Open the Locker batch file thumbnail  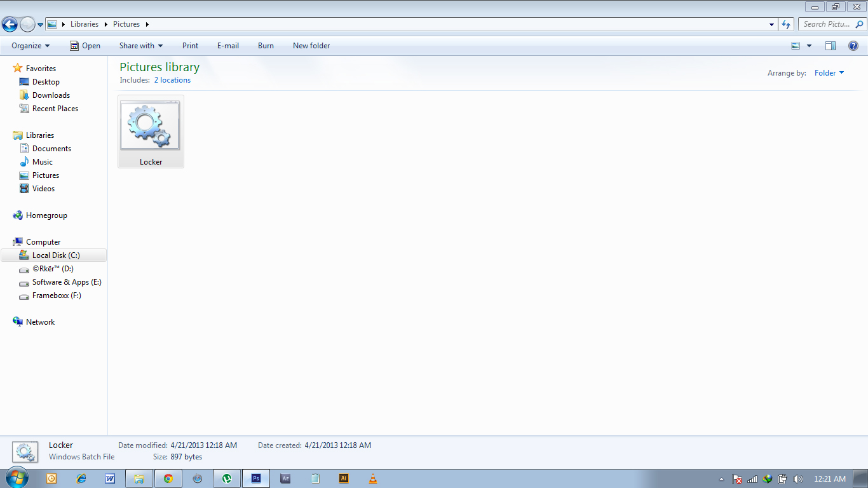[150, 126]
